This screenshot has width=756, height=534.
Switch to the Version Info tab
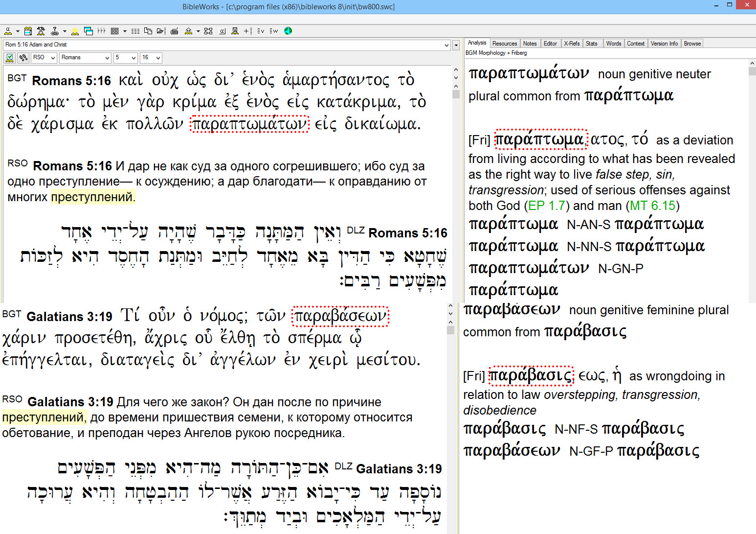(x=664, y=44)
